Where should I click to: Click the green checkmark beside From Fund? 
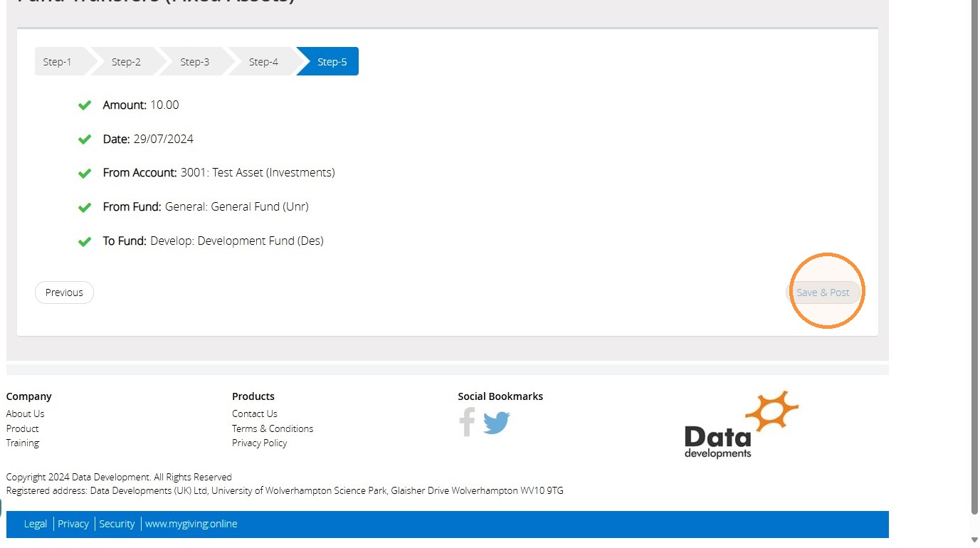85,207
